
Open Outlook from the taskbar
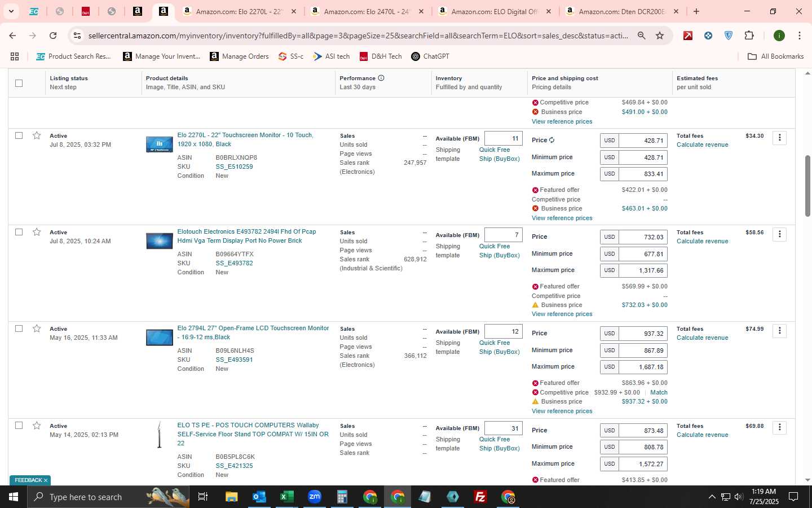pos(259,497)
